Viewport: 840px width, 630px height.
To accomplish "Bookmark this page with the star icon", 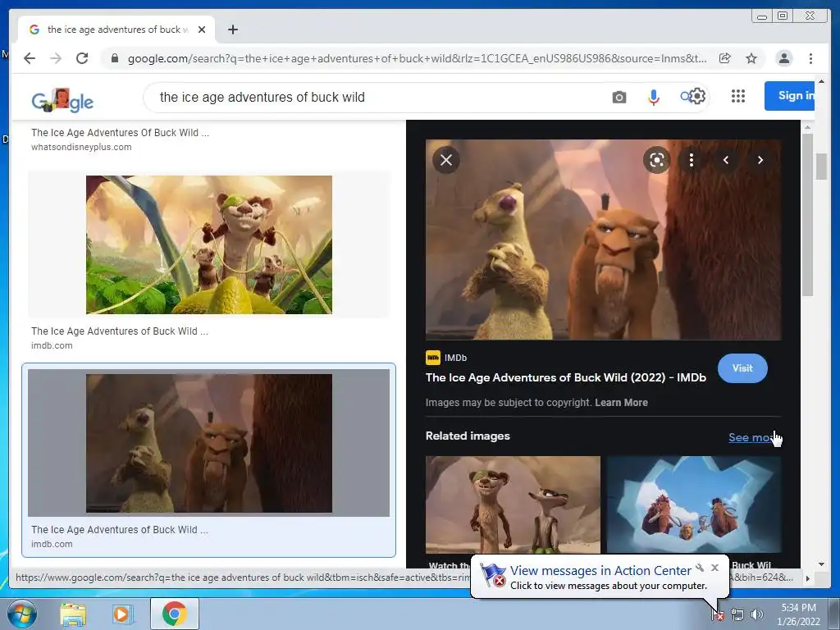I will 751,58.
